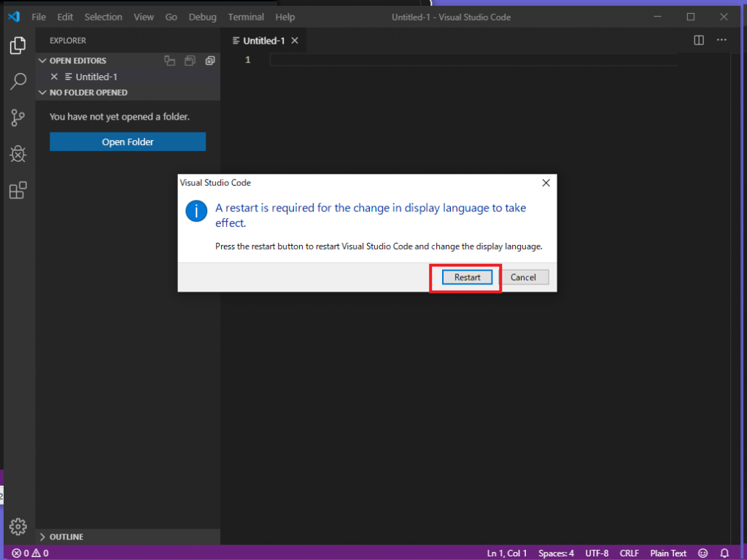Collapse the No Folder Opened section
The height and width of the screenshot is (560, 747).
[42, 93]
